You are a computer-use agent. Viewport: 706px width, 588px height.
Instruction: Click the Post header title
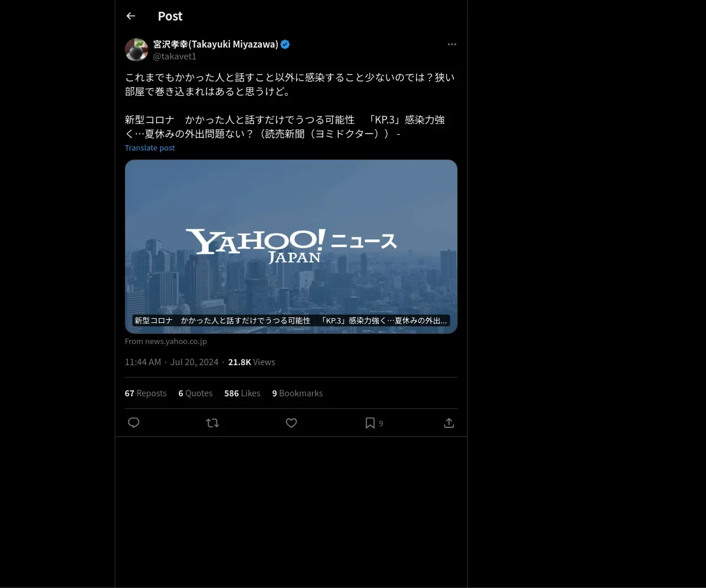[x=170, y=16]
